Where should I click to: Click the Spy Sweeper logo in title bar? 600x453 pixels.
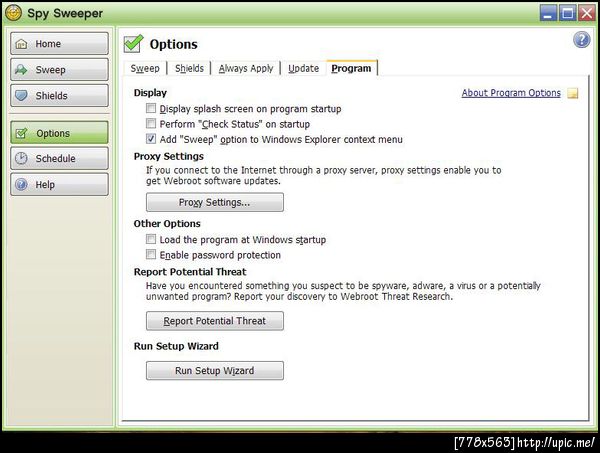(13, 13)
